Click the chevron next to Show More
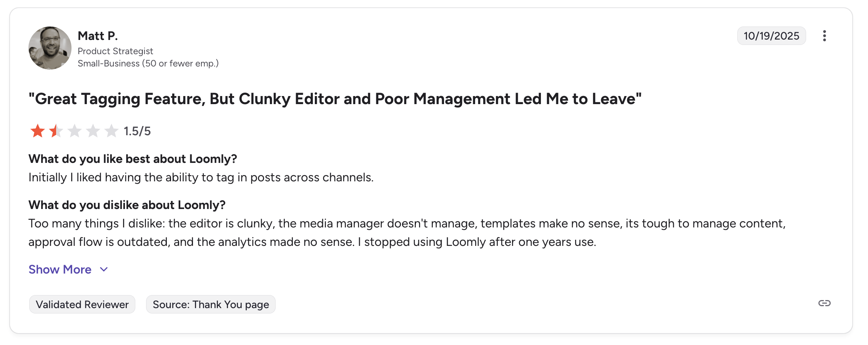Viewport: 868px width, 345px height. [103, 269]
